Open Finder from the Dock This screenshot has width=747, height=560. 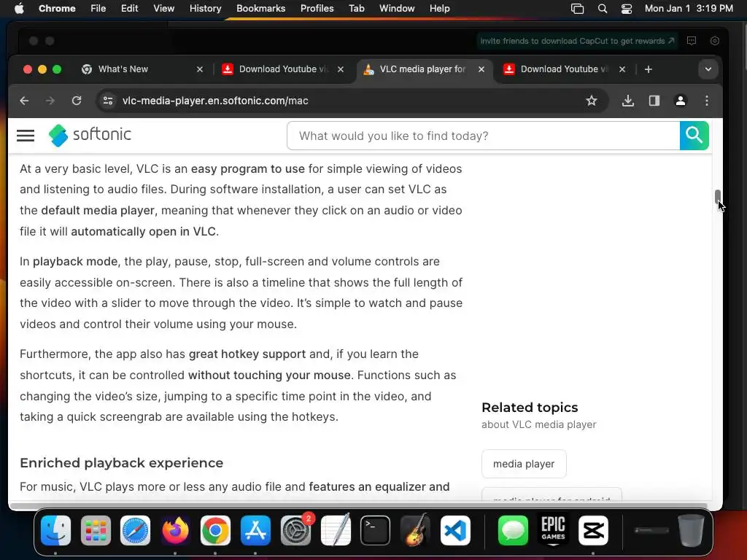[x=55, y=530]
